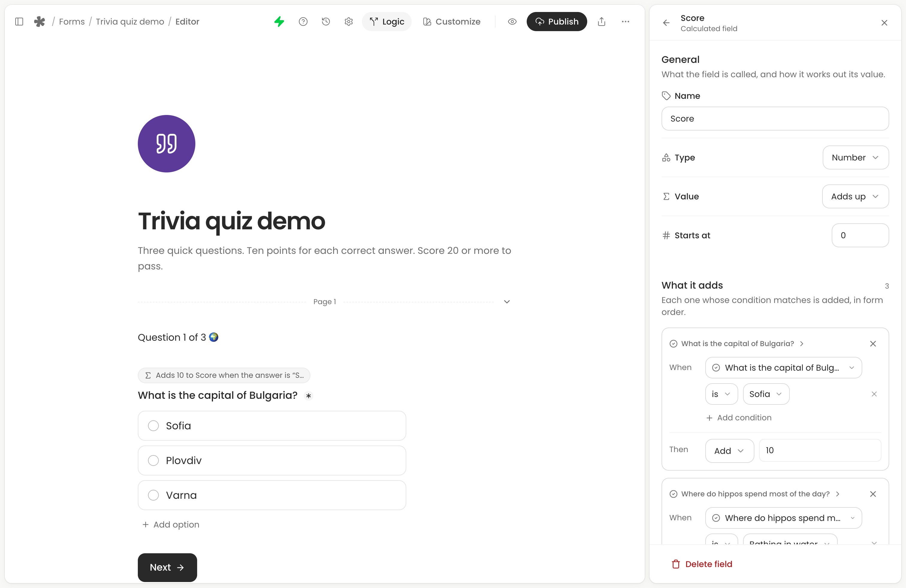The width and height of the screenshot is (906, 588).
Task: Collapse Page 1 with the chevron
Action: pyautogui.click(x=507, y=302)
